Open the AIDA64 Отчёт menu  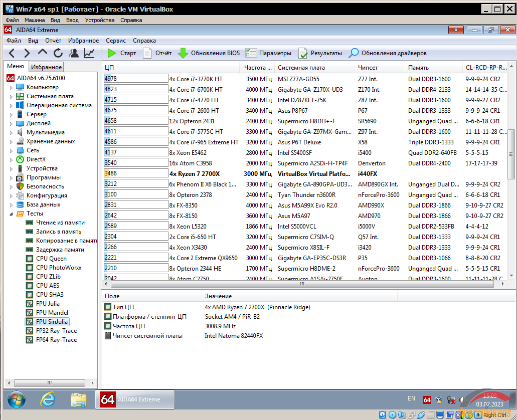[53, 40]
